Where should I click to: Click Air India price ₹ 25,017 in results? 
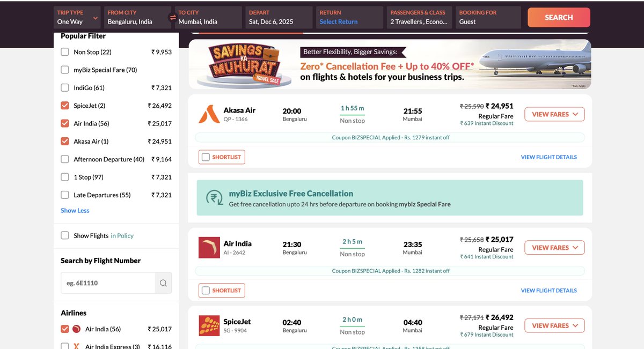click(499, 240)
